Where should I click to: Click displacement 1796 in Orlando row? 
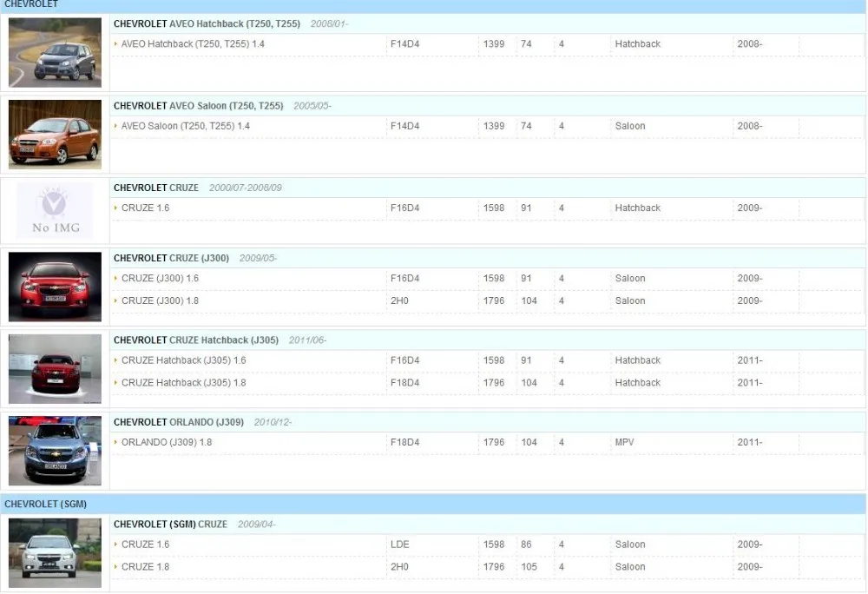493,442
